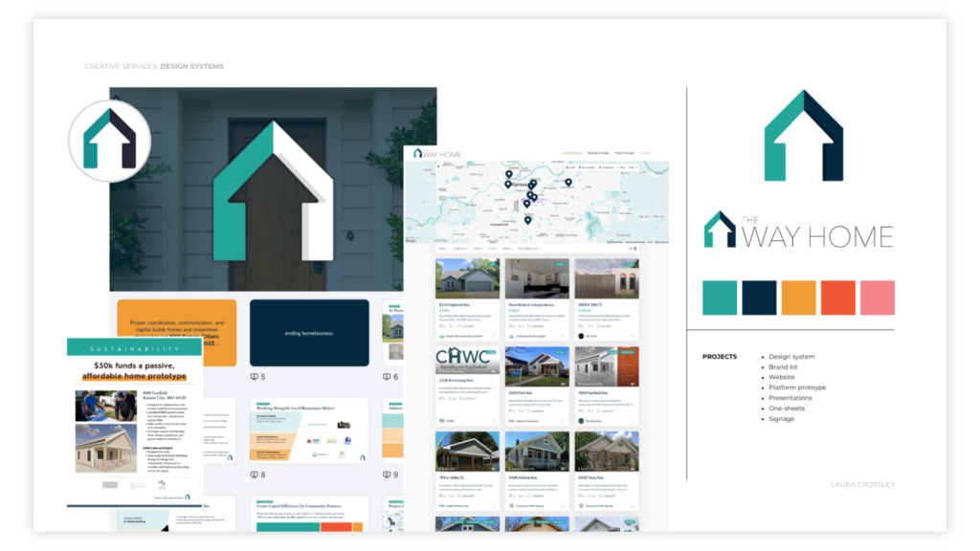
Task: Click the '$50k funds a passive' headline
Action: [x=134, y=370]
